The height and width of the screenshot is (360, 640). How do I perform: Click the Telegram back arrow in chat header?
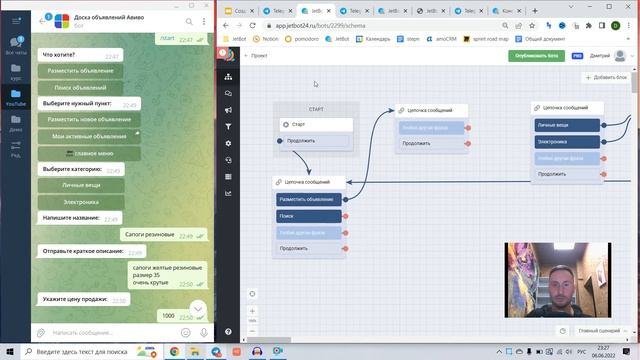(42, 21)
